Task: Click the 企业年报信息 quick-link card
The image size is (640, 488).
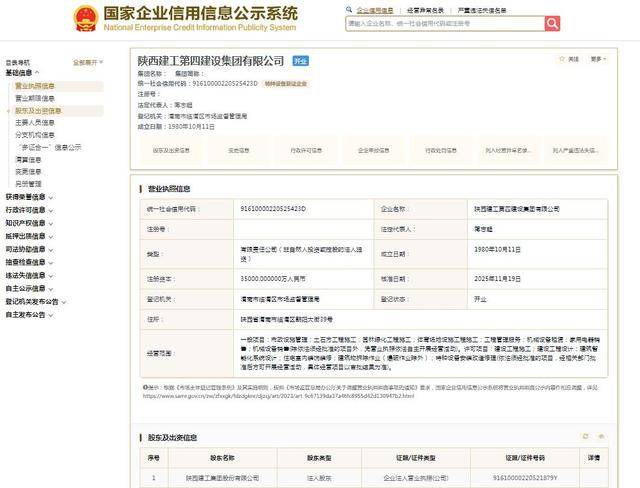Action: pos(373,151)
